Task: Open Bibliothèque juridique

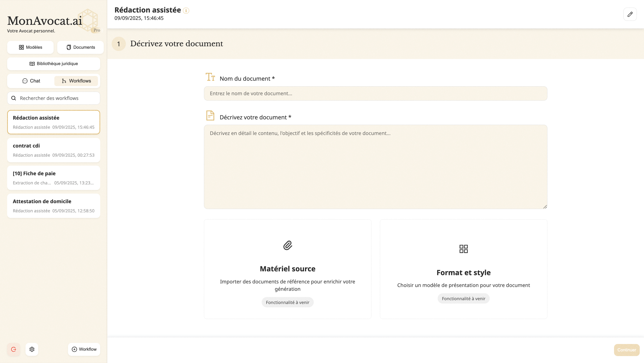Action: tap(53, 64)
